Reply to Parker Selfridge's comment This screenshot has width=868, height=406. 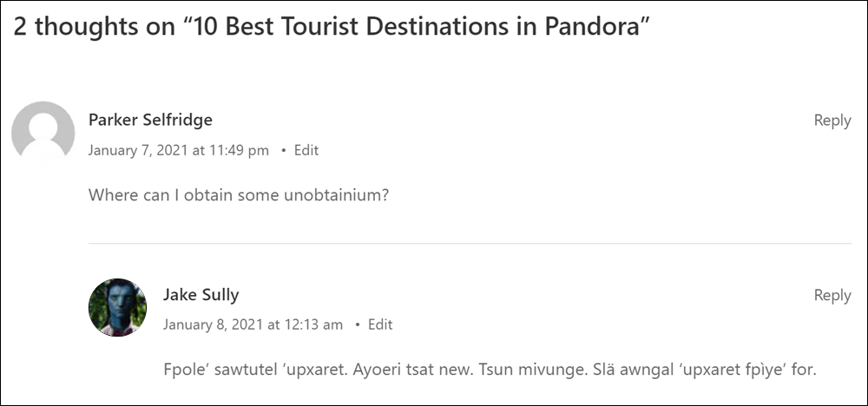832,121
